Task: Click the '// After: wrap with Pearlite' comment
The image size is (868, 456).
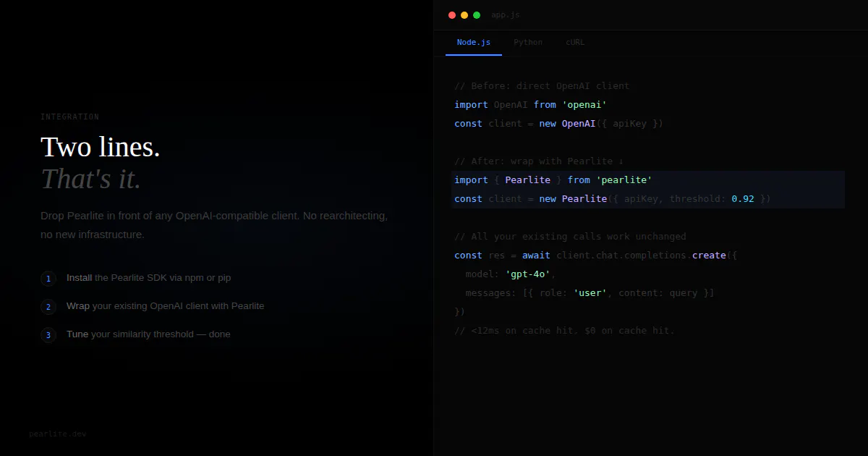Action: click(539, 161)
